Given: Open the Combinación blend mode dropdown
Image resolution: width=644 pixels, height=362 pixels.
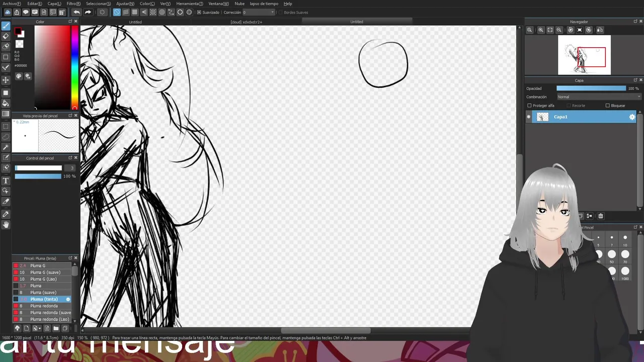Looking at the screenshot, I should pos(599,97).
